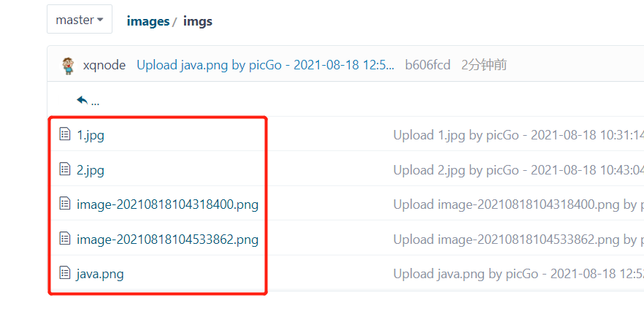This screenshot has height=322, width=644.
Task: Open commit hash b606fcd
Action: click(428, 65)
